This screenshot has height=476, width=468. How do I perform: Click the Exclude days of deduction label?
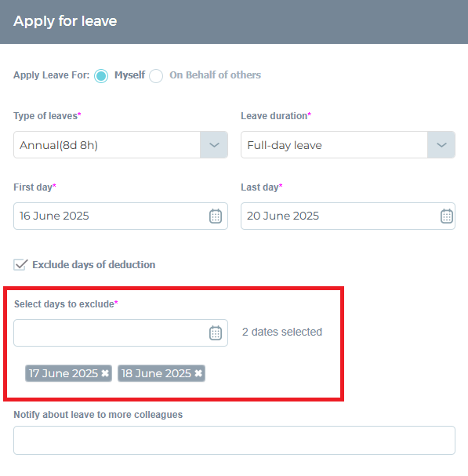point(94,265)
